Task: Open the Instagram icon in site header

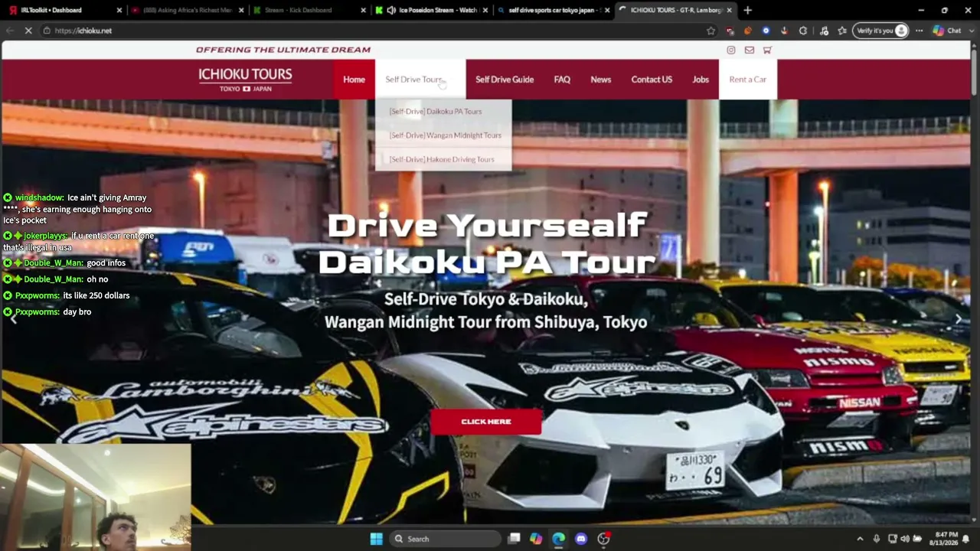Action: pos(731,50)
